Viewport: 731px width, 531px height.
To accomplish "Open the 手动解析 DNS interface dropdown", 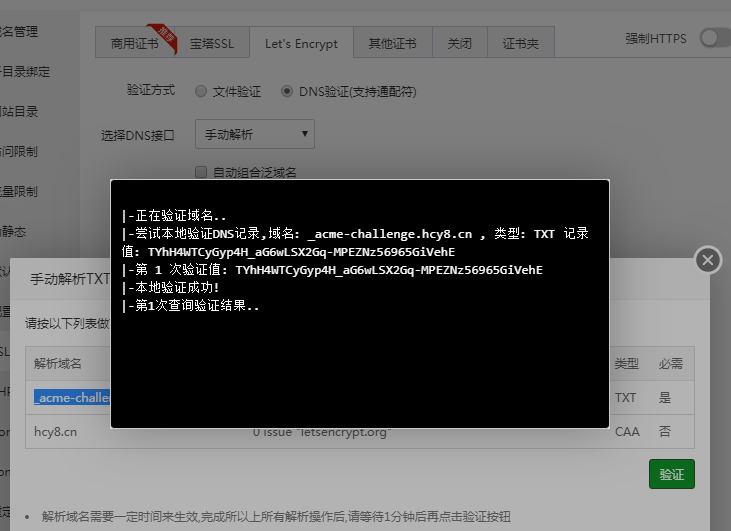I will tap(255, 134).
